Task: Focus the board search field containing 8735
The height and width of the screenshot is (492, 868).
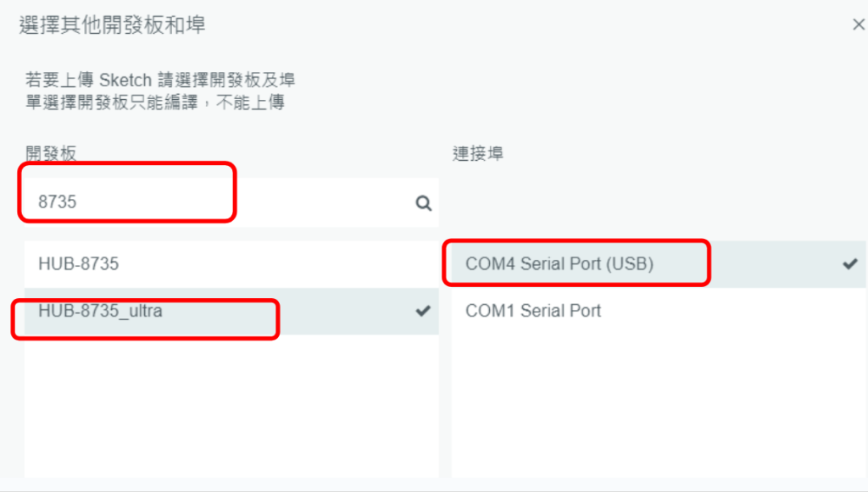Action: [x=231, y=202]
